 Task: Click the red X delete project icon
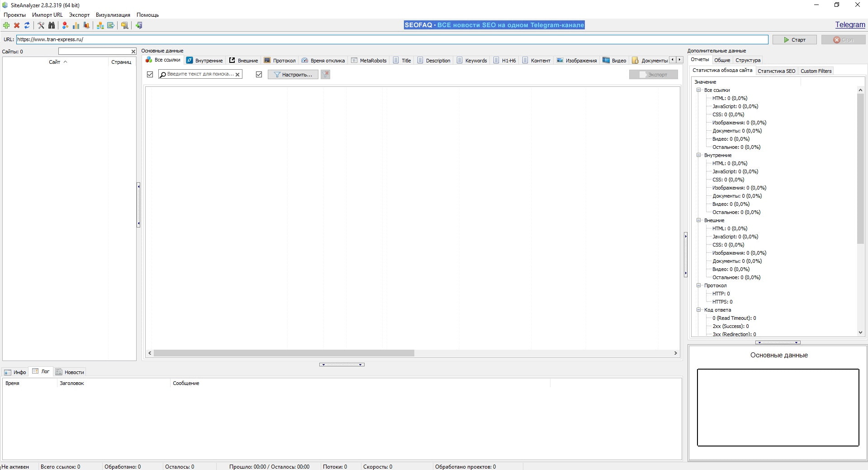pyautogui.click(x=17, y=25)
